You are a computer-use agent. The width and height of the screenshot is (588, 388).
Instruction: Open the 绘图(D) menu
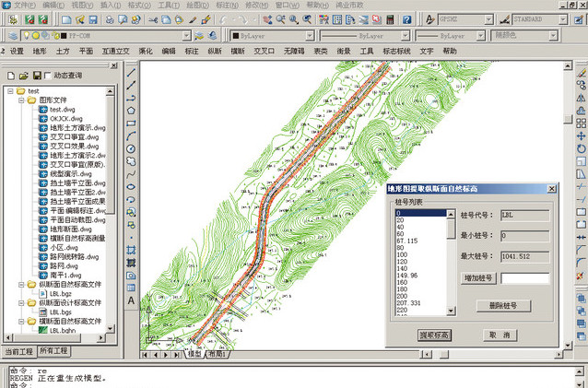197,5
